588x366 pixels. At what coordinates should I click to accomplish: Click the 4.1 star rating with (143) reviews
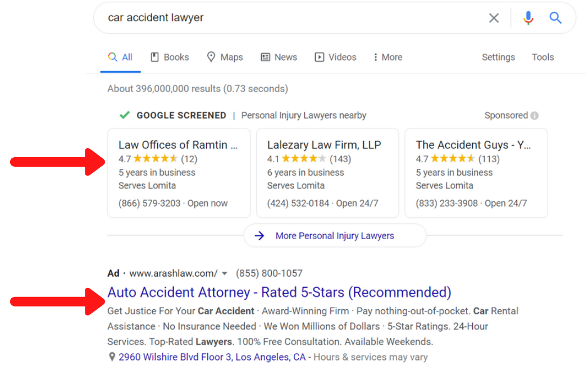tap(309, 159)
